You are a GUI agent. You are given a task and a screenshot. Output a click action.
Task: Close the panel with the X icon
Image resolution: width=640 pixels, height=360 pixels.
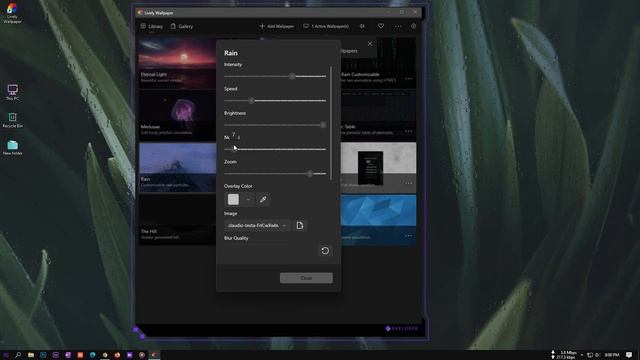[370, 44]
